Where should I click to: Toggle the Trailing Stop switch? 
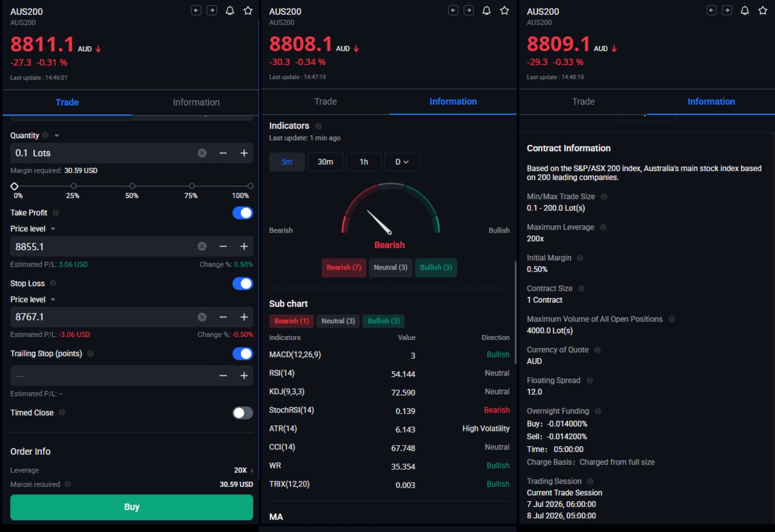click(243, 354)
